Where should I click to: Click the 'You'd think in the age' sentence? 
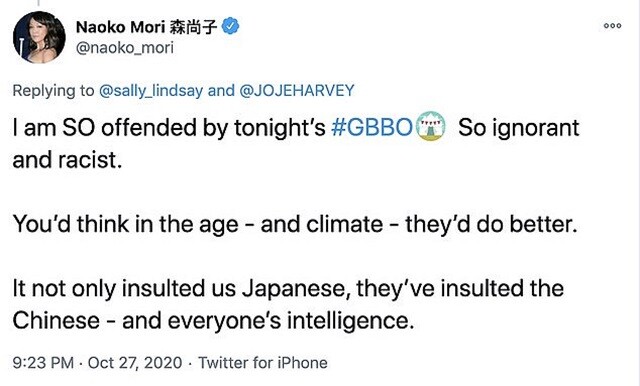pos(126,224)
